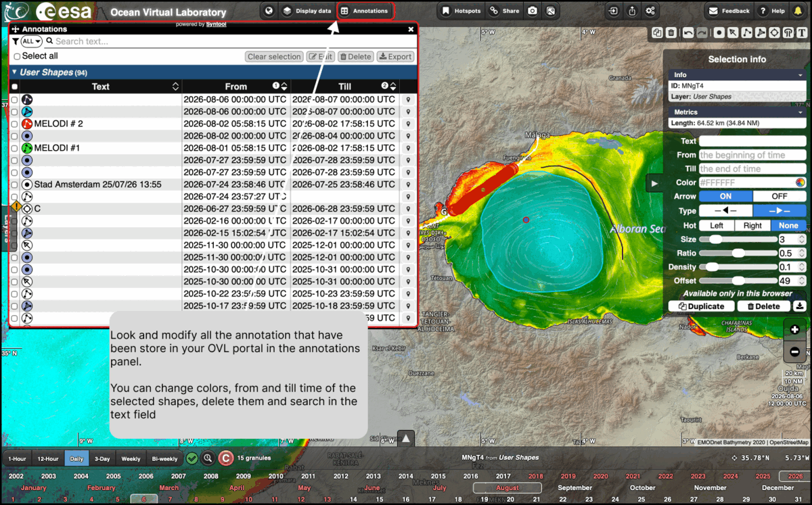Collapse the Info section
The width and height of the screenshot is (812, 505).
coord(800,75)
